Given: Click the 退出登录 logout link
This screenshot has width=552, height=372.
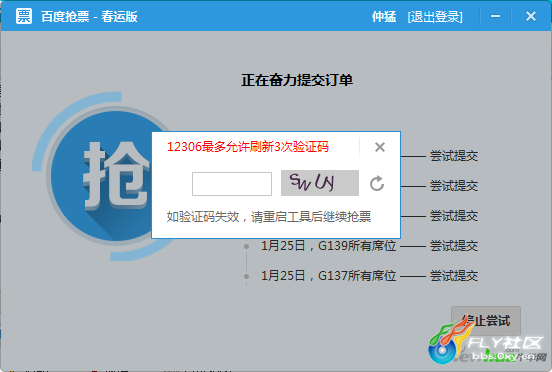Looking at the screenshot, I should point(435,17).
